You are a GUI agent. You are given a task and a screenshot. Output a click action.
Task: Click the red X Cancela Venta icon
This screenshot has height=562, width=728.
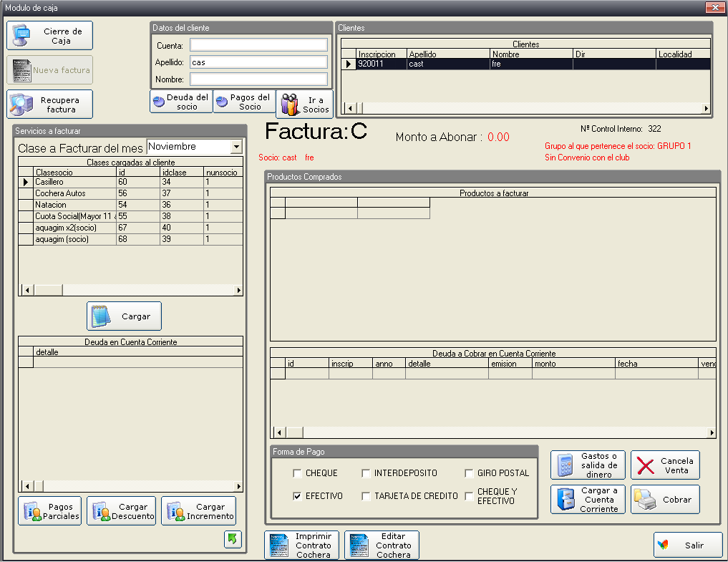tap(646, 466)
